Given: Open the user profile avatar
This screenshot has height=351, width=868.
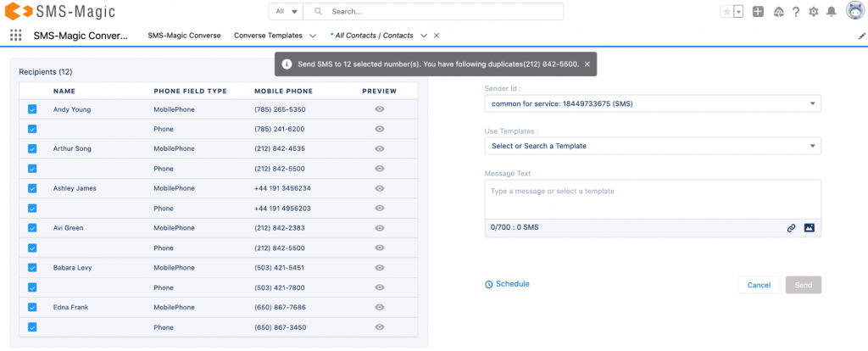Looking at the screenshot, I should 856,10.
